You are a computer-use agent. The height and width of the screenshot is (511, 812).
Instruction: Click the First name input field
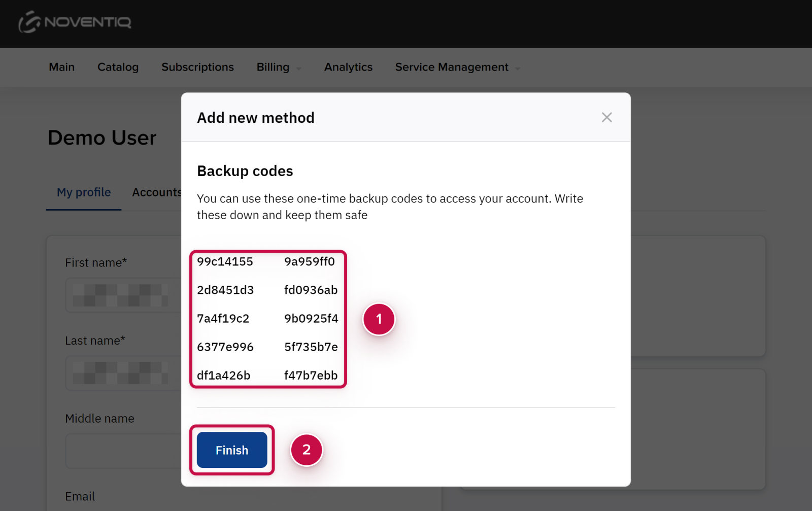(x=122, y=295)
